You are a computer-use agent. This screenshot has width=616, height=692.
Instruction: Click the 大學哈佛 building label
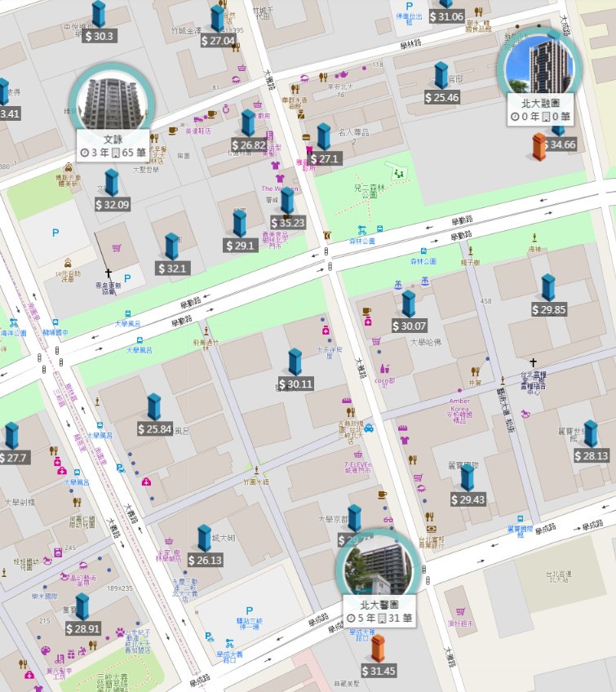point(426,342)
